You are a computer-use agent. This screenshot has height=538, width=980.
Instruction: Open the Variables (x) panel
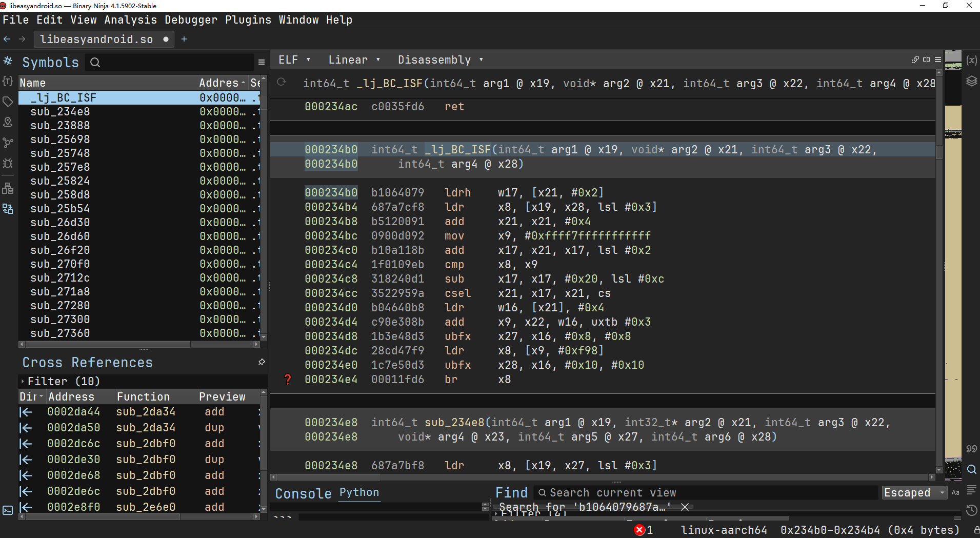tap(971, 60)
